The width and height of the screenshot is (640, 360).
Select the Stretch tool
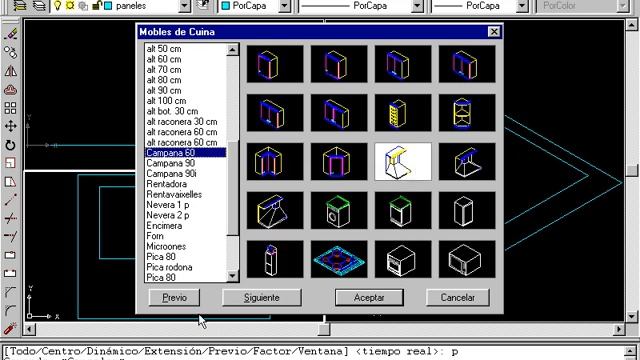[x=11, y=182]
